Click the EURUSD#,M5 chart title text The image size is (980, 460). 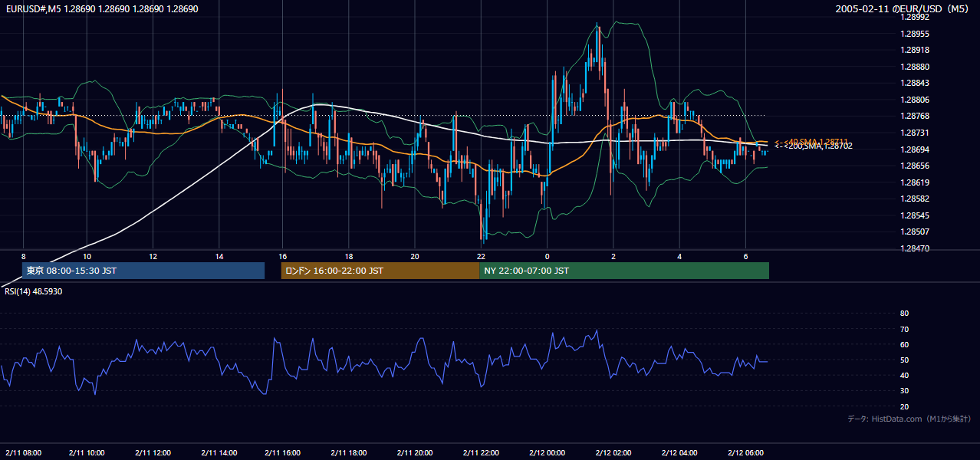(100, 9)
